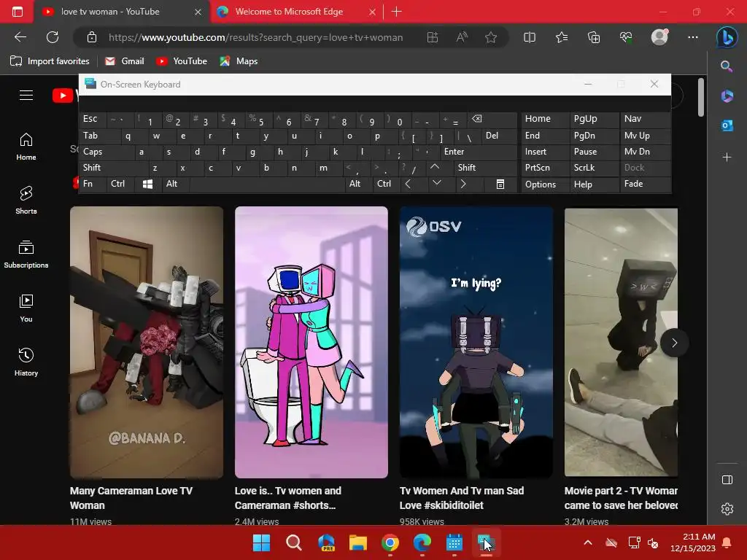747x560 pixels.
Task: Add page to favorites star icon
Action: (491, 37)
